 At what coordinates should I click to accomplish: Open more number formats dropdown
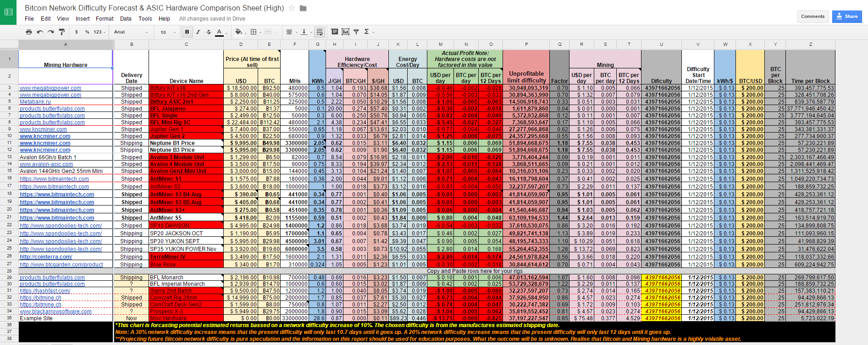100,32
